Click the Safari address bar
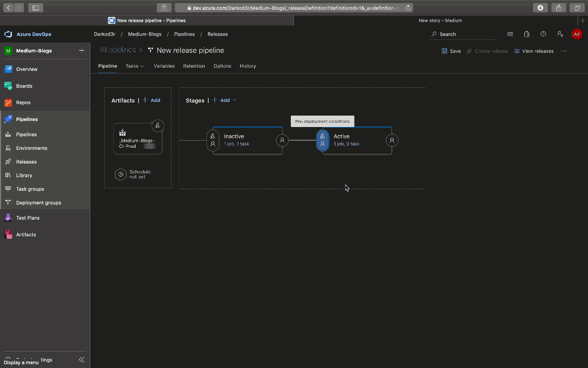Image resolution: width=588 pixels, height=368 pixels. [x=293, y=8]
